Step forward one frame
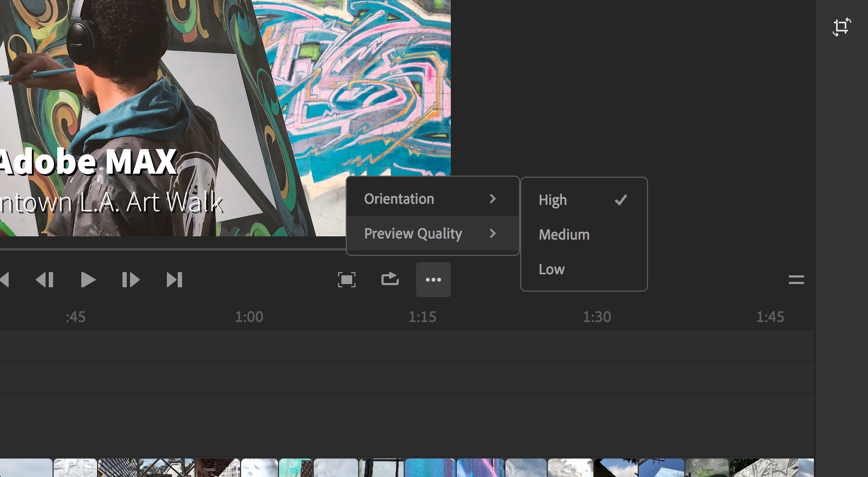This screenshot has height=477, width=868. 131,280
